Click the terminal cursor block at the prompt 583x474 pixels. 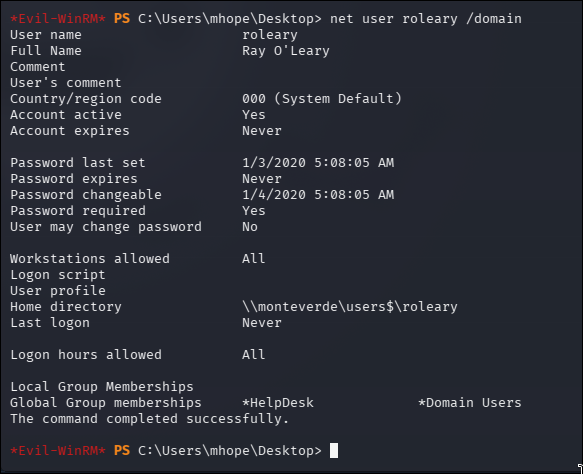coord(334,450)
